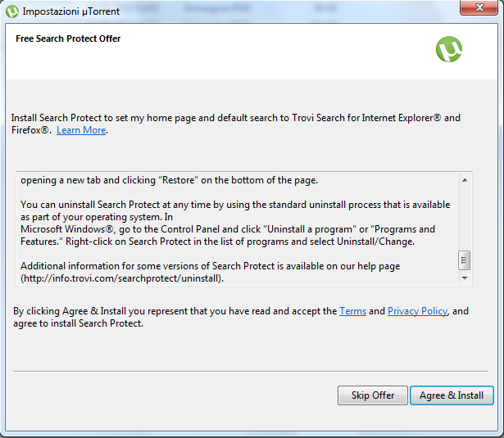Click the scrollbar up arrow in license text
The image size is (504, 438).
coord(465,180)
